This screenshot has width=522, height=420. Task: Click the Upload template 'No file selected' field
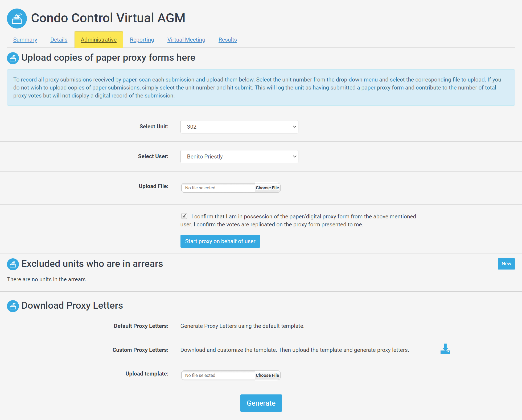[218, 375]
